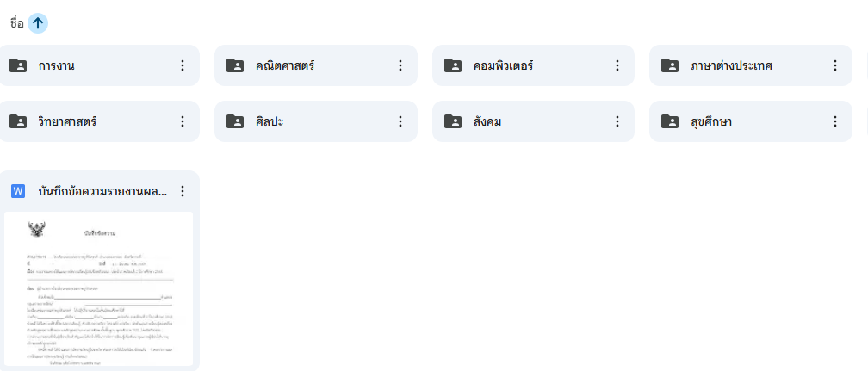The image size is (868, 371).
Task: Click the วิทยาศาสตร์ shared folder icon
Action: tap(18, 121)
